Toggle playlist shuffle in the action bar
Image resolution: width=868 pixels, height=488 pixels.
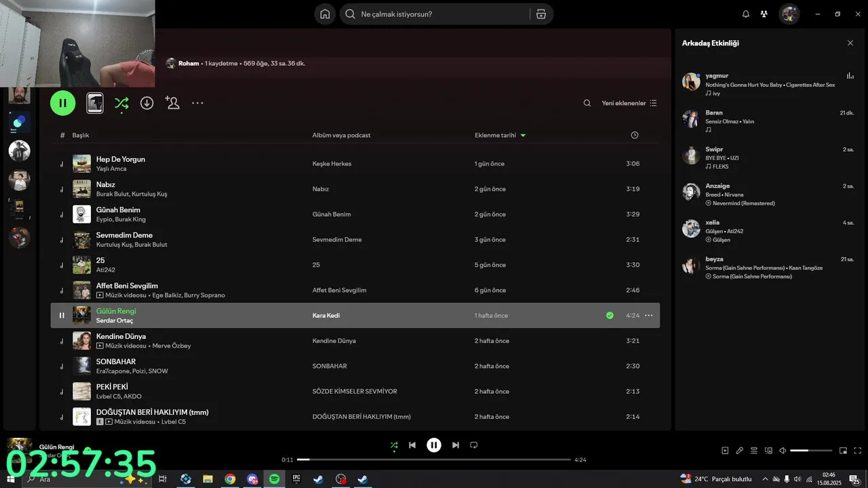pos(121,103)
